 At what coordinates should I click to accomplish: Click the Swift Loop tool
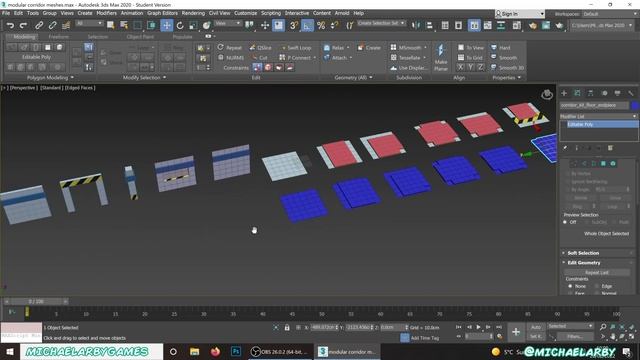point(296,48)
